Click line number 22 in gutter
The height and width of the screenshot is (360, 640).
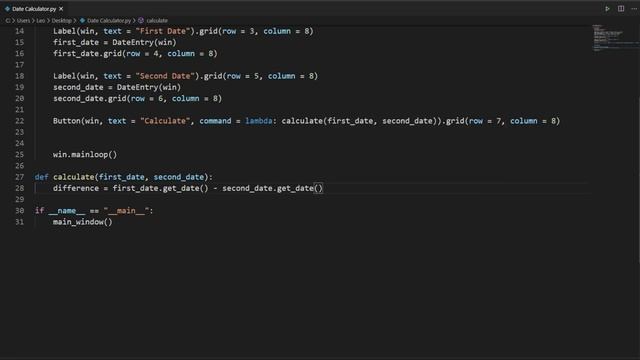click(x=20, y=121)
